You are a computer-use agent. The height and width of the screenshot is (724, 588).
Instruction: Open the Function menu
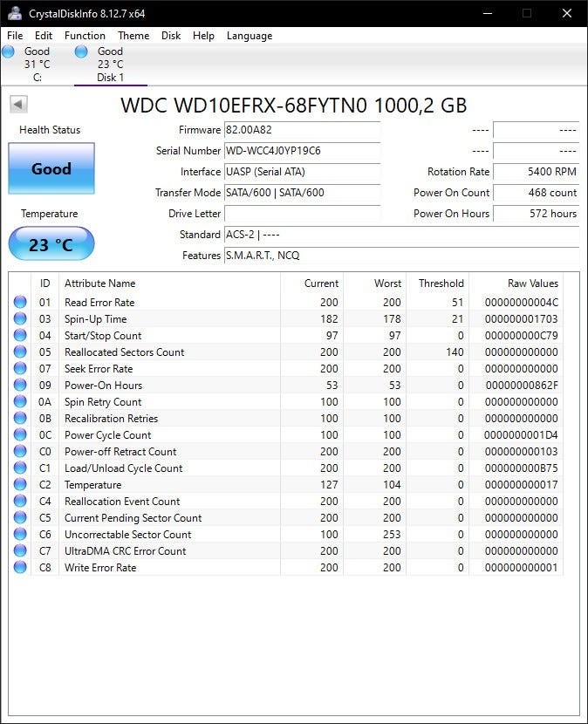pyautogui.click(x=85, y=36)
